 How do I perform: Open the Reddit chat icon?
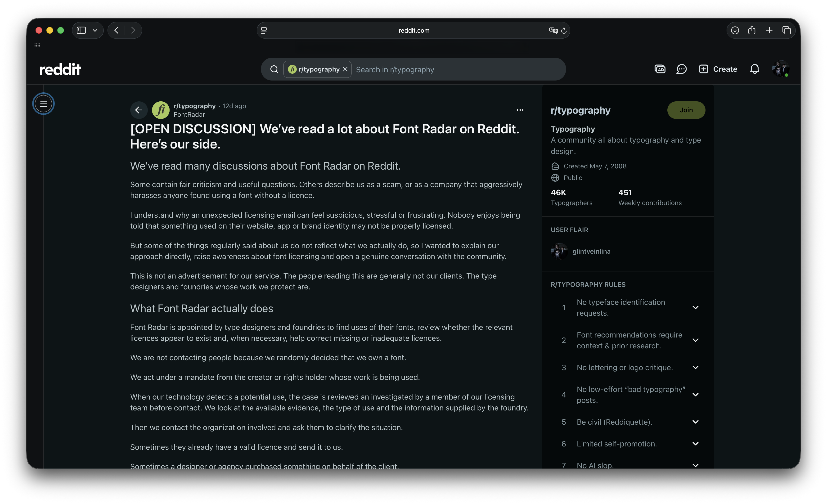(x=681, y=69)
